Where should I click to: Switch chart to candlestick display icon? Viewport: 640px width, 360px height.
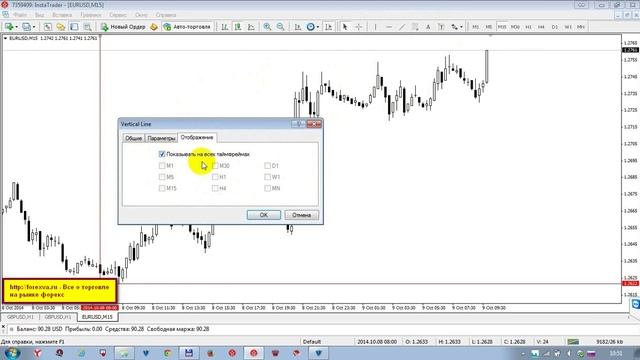pyautogui.click(x=238, y=27)
